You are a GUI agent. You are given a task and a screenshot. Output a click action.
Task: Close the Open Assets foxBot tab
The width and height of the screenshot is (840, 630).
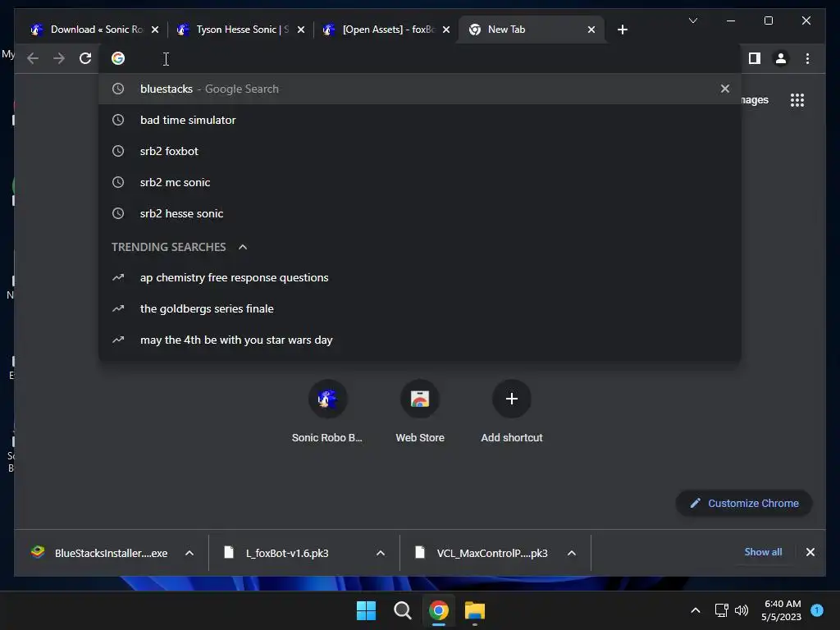(446, 30)
